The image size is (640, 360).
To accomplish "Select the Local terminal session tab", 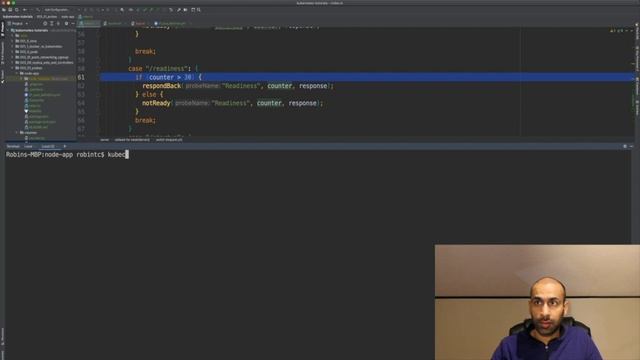I will click(28, 147).
